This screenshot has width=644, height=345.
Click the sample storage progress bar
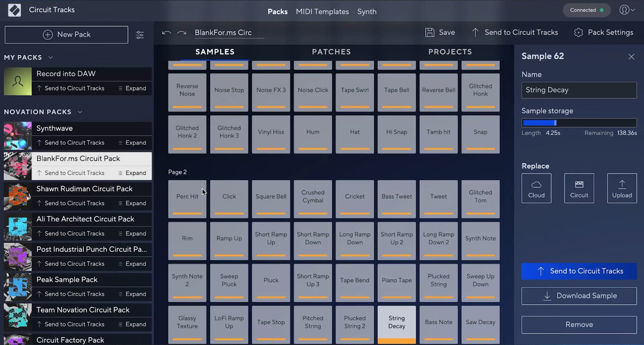pyautogui.click(x=579, y=123)
